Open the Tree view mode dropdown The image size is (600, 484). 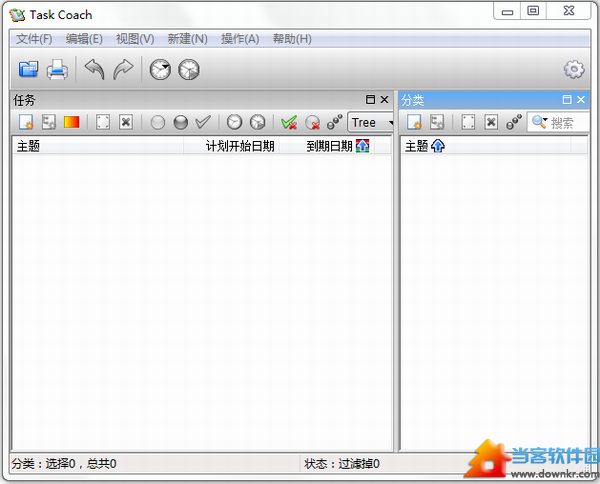(x=371, y=122)
